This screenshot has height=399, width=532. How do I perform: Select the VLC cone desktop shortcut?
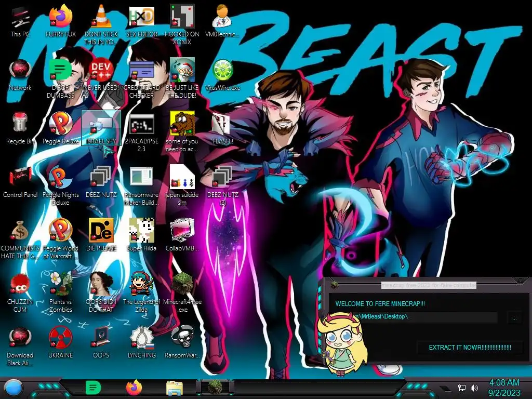101,25
